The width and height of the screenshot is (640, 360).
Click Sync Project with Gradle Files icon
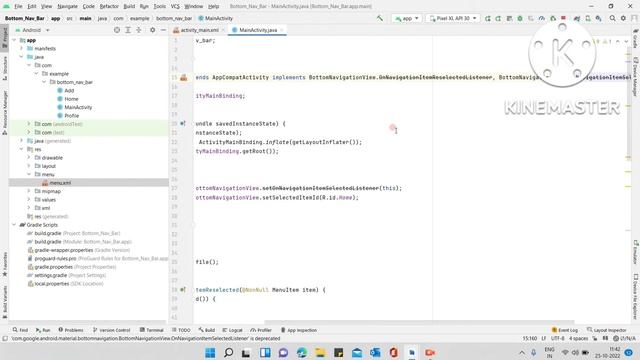click(577, 18)
